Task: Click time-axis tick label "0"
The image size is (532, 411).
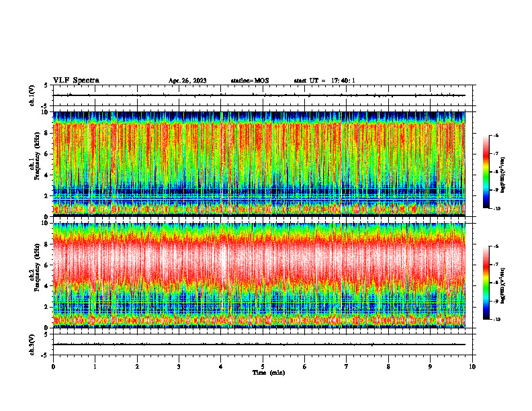Action: point(53,367)
